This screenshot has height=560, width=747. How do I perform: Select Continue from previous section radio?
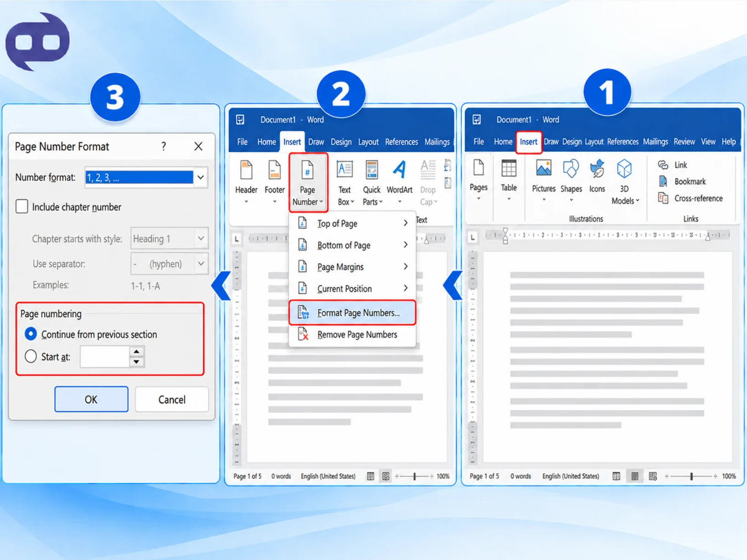[31, 334]
